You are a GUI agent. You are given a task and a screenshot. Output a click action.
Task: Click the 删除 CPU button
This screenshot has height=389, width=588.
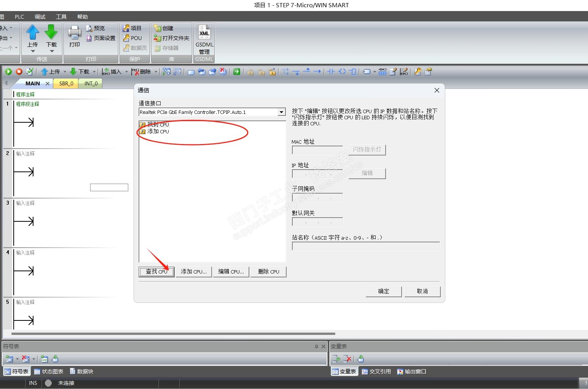pos(268,272)
